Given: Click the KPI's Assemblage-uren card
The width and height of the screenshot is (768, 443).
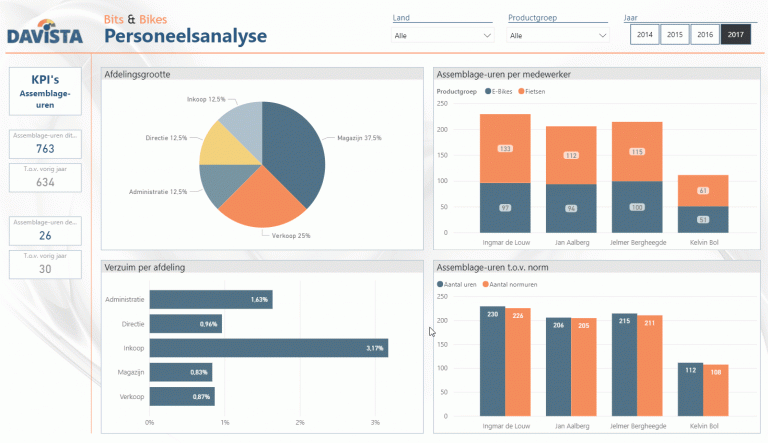Looking at the screenshot, I should pos(45,92).
